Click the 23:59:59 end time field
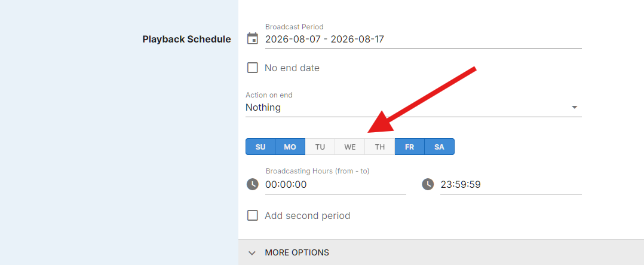The width and height of the screenshot is (644, 265). click(511, 184)
